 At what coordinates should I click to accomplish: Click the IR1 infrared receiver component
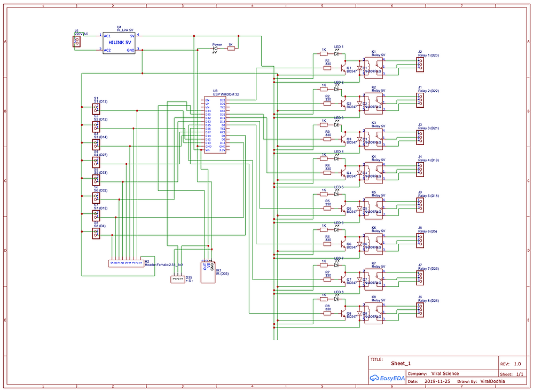208,271
